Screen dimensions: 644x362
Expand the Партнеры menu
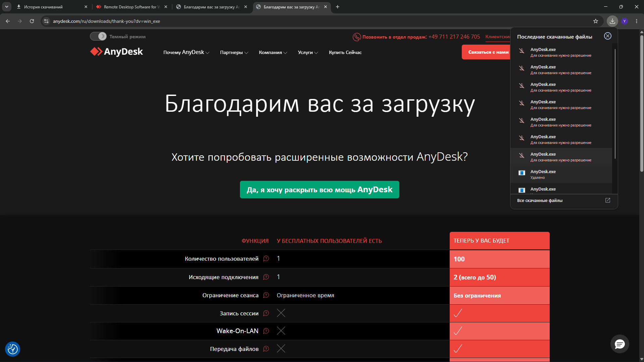234,52
